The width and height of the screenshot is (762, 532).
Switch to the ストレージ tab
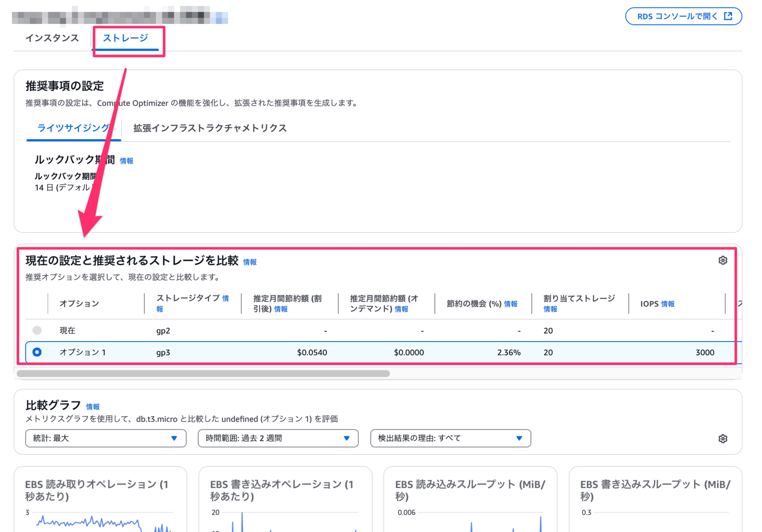click(x=125, y=38)
